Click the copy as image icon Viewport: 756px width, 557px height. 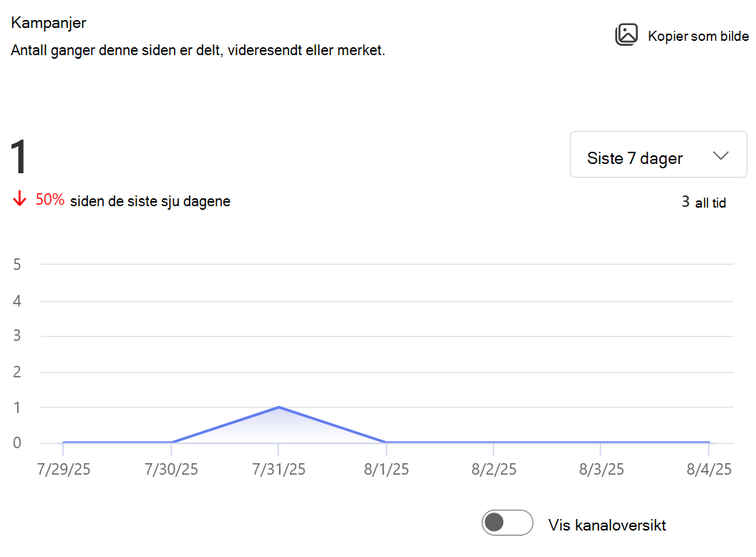(626, 34)
